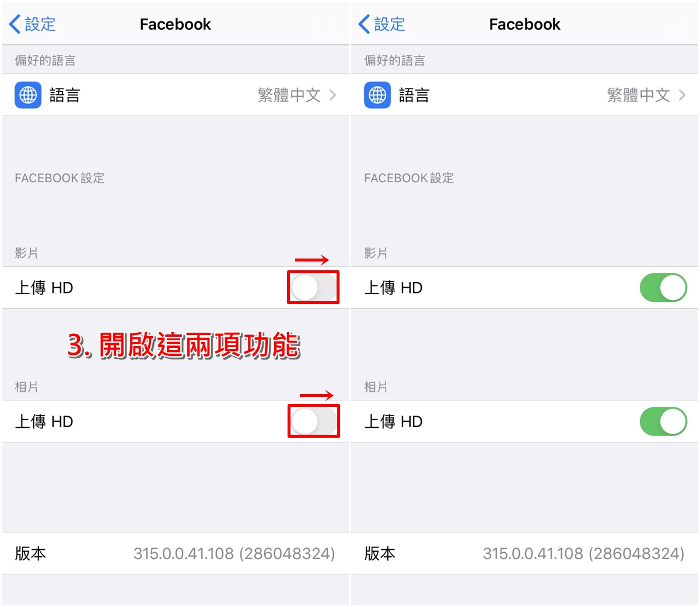Go back to 設定 in right screen
The height and width of the screenshot is (607, 700).
coord(381,24)
